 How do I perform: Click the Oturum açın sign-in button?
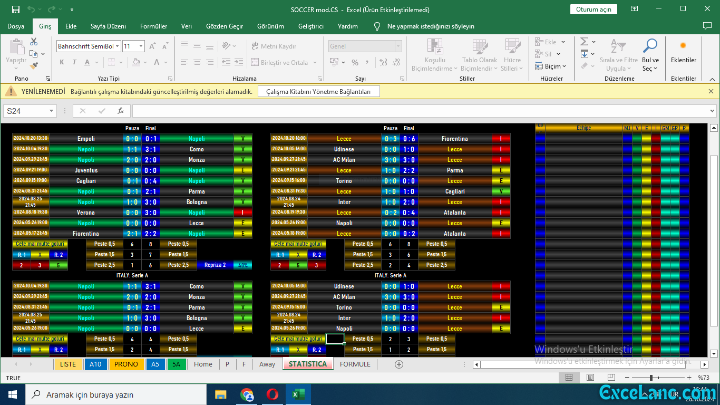click(x=593, y=9)
